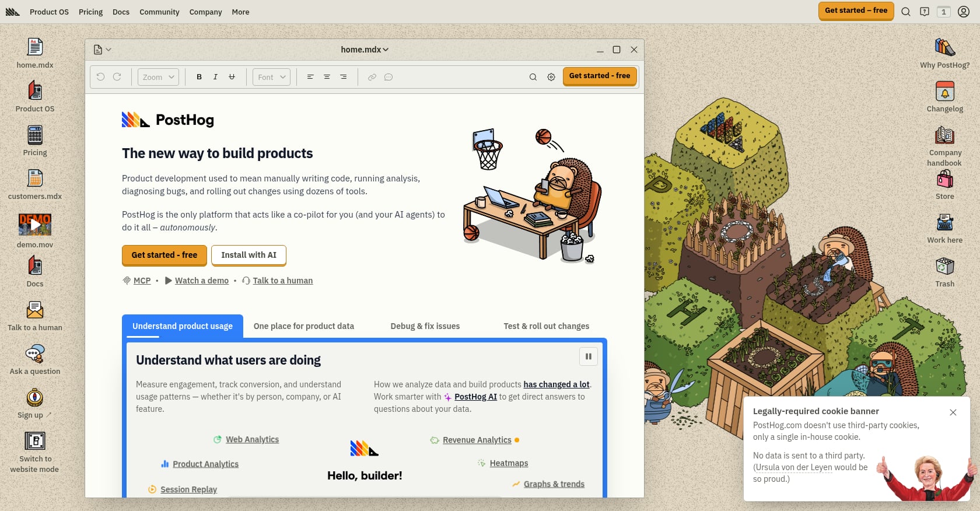Click Get started - free in top bar
The width and height of the screenshot is (980, 511).
point(856,10)
